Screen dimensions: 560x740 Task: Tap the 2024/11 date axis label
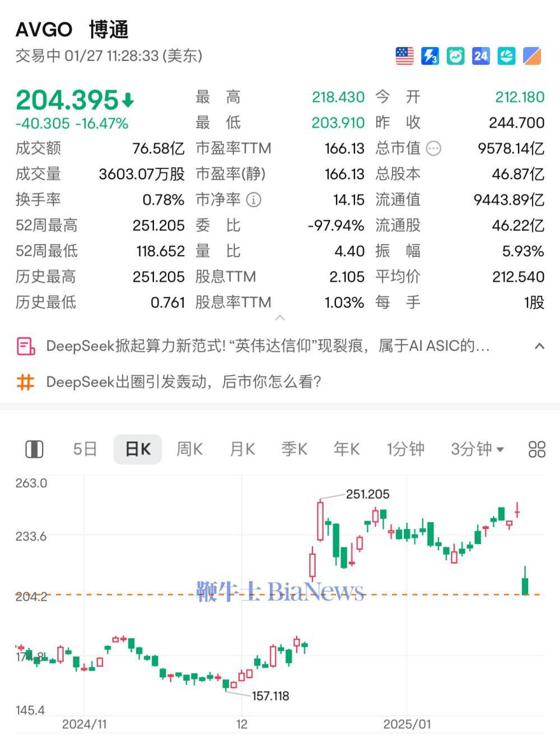pos(84,724)
